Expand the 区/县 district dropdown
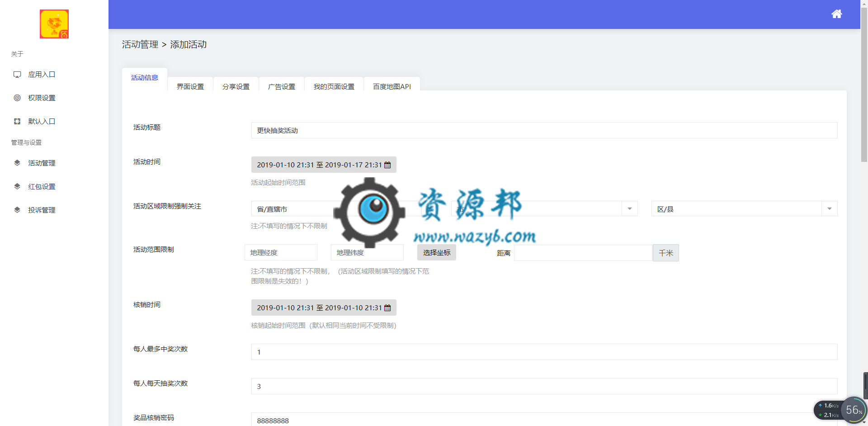Viewport: 868px width, 426px height. (744, 209)
